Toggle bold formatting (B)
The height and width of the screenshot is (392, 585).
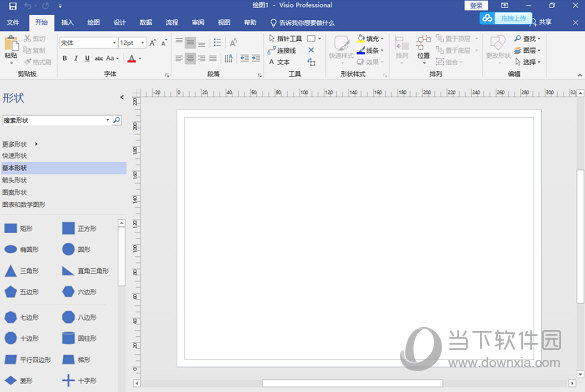pyautogui.click(x=65, y=58)
